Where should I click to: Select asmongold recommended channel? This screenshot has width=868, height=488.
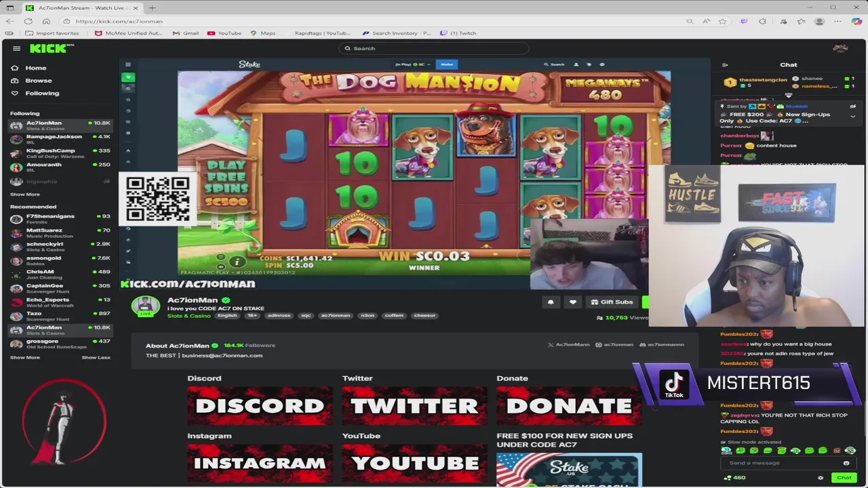pyautogui.click(x=60, y=260)
